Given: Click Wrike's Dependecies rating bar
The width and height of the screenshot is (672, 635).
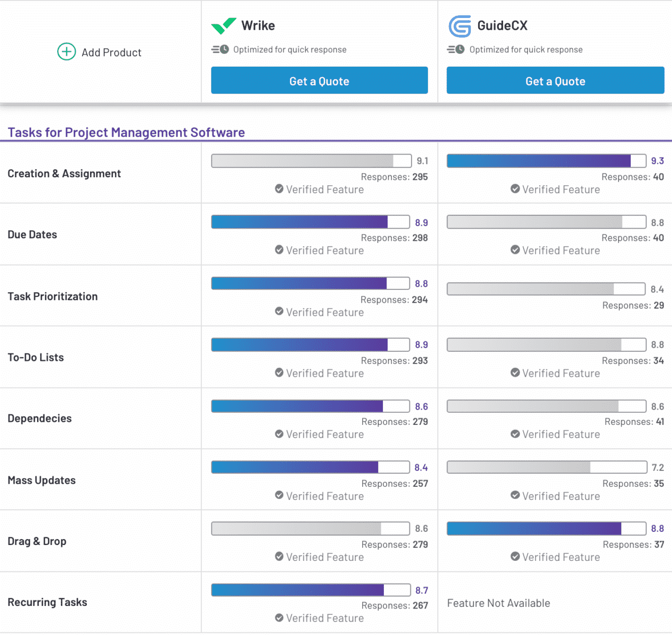Looking at the screenshot, I should 311,406.
